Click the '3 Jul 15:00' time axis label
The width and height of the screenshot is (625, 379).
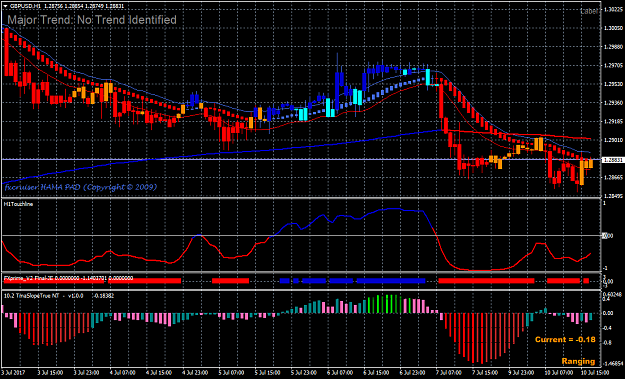click(50, 373)
